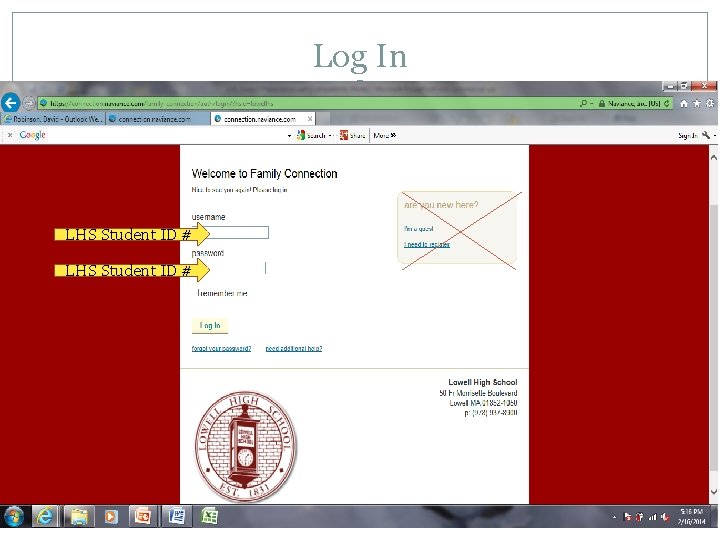Go to the browser Home icon
The width and height of the screenshot is (720, 540).
click(684, 103)
